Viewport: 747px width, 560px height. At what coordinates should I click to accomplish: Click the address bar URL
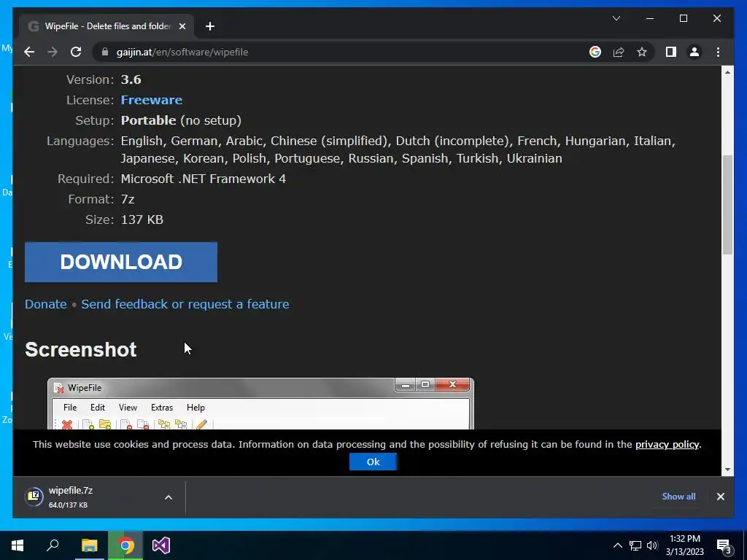[182, 52]
